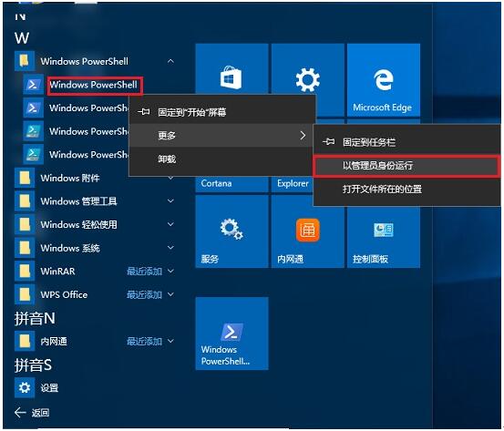Click 最近添加 next to WPS Office
Viewport: 504px width, 431px height.
(144, 294)
